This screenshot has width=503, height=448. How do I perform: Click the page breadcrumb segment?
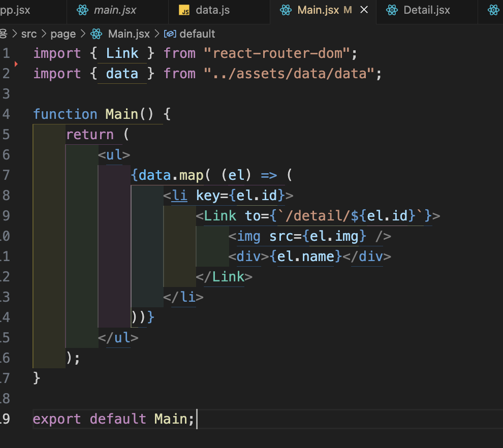(x=63, y=34)
